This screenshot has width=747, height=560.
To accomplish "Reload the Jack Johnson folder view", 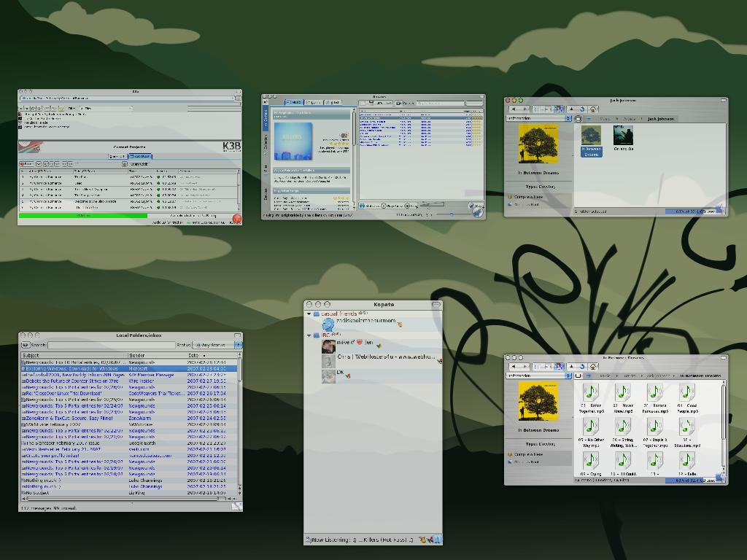I will (x=581, y=109).
